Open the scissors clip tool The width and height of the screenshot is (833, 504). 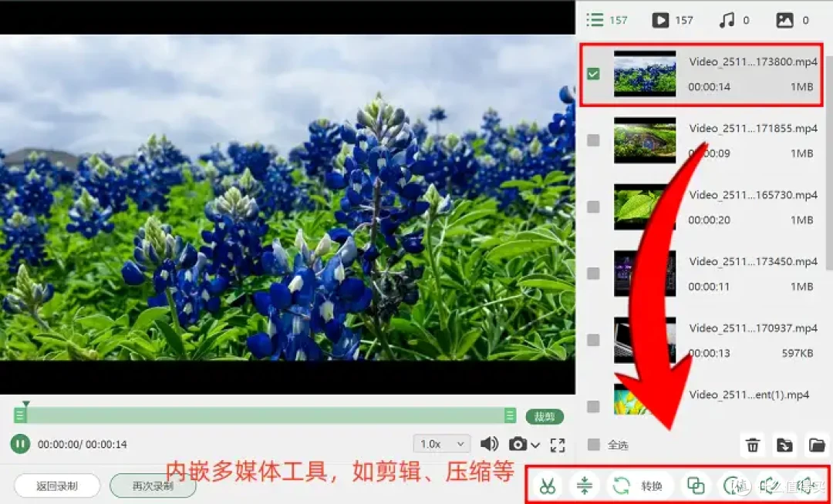click(x=547, y=485)
